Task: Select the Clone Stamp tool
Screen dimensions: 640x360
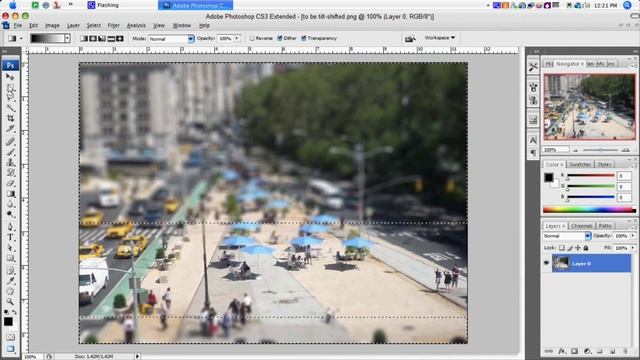Action: click(10, 162)
